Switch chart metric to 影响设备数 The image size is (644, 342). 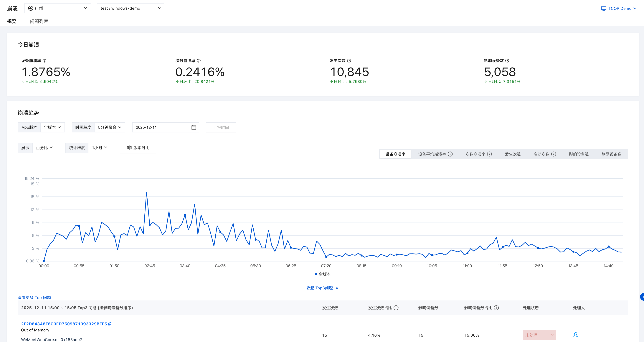pos(579,154)
